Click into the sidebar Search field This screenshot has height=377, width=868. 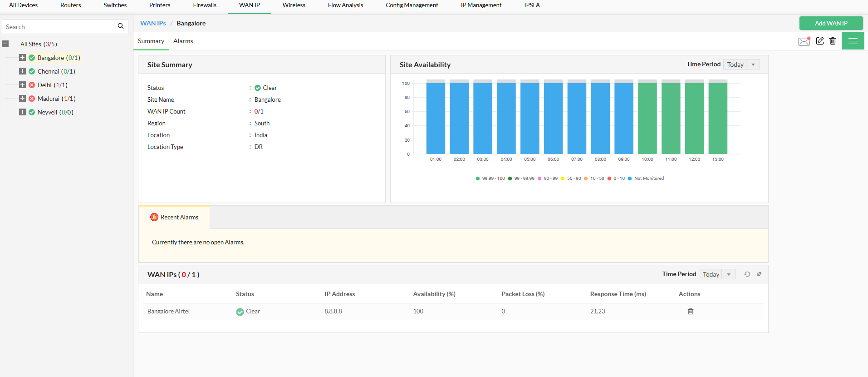pos(59,27)
